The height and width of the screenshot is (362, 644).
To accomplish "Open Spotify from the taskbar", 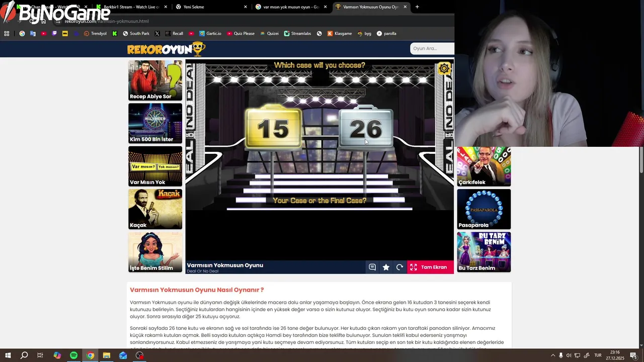I will point(73,355).
